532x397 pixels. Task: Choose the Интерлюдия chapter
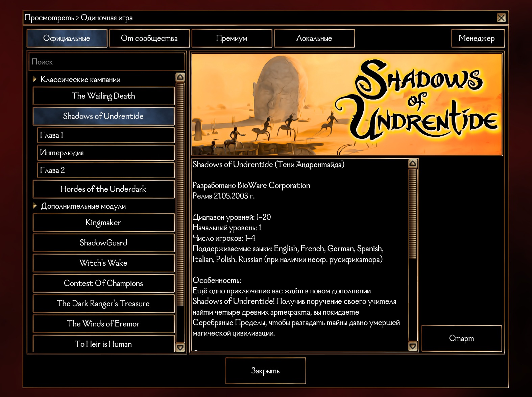tap(106, 153)
